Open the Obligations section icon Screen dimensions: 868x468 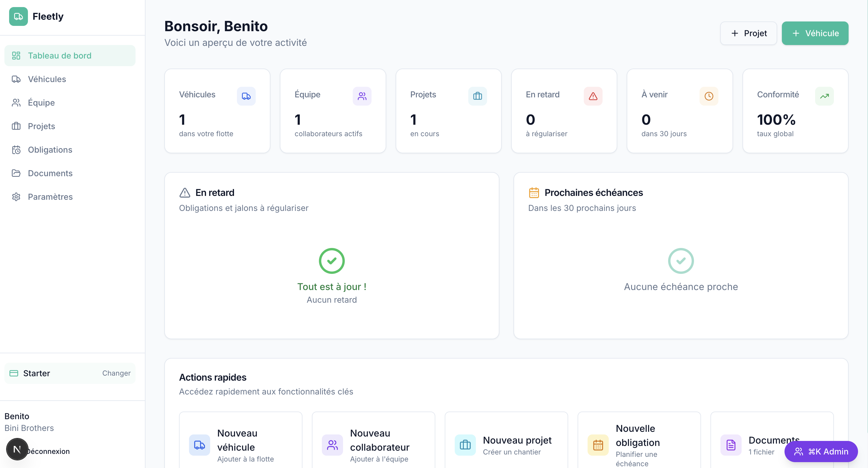(16, 150)
